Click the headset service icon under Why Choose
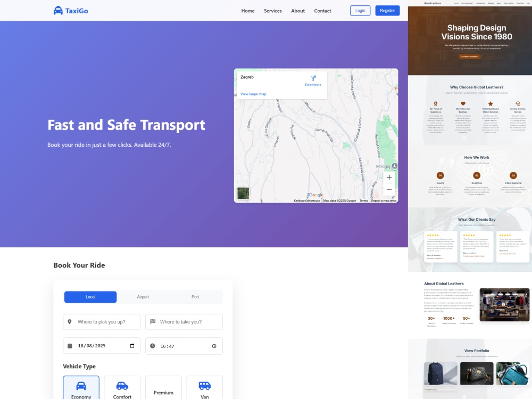The width and height of the screenshot is (532, 399). pos(518,104)
